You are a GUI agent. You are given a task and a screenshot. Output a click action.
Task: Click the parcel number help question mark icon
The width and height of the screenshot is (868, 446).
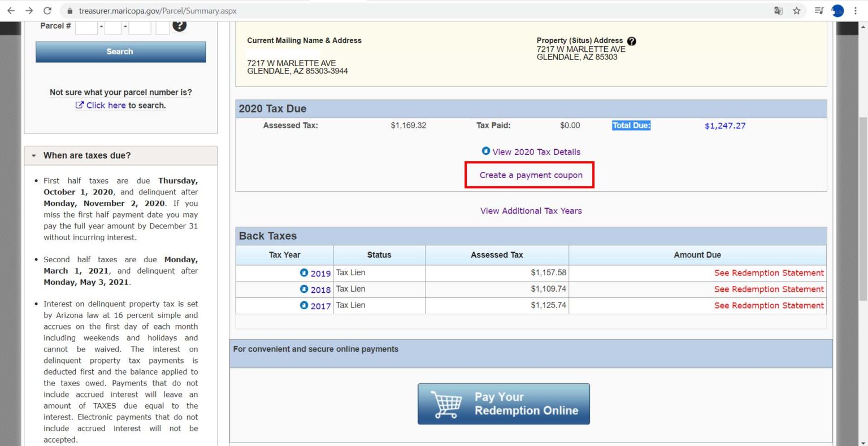point(179,25)
